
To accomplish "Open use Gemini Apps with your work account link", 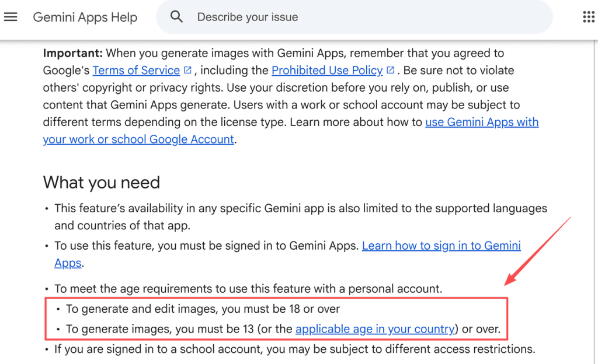I will (482, 123).
